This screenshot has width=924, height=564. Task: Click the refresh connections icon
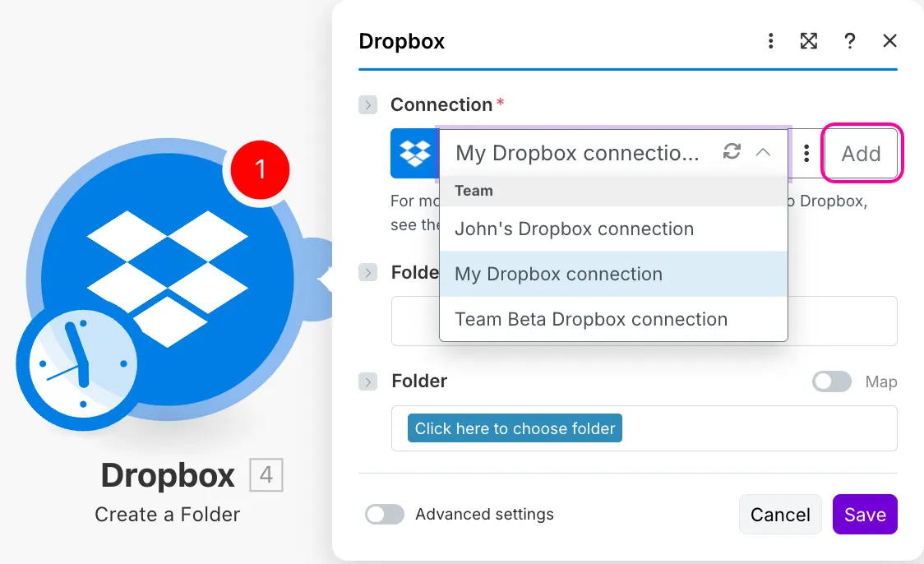click(x=732, y=151)
